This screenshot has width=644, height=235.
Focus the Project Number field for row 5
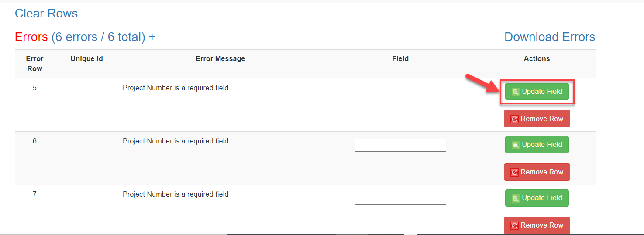click(x=400, y=92)
